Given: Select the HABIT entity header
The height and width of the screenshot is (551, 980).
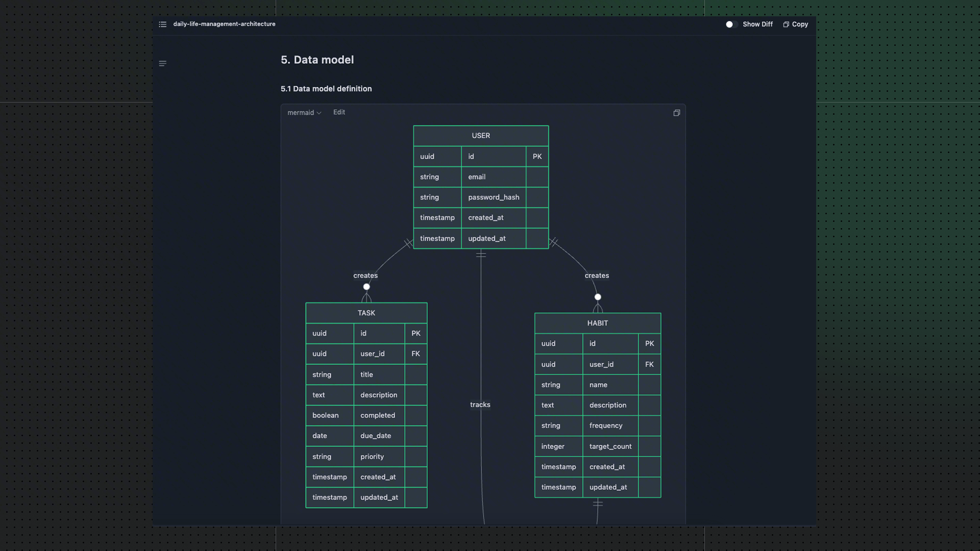Looking at the screenshot, I should [597, 323].
